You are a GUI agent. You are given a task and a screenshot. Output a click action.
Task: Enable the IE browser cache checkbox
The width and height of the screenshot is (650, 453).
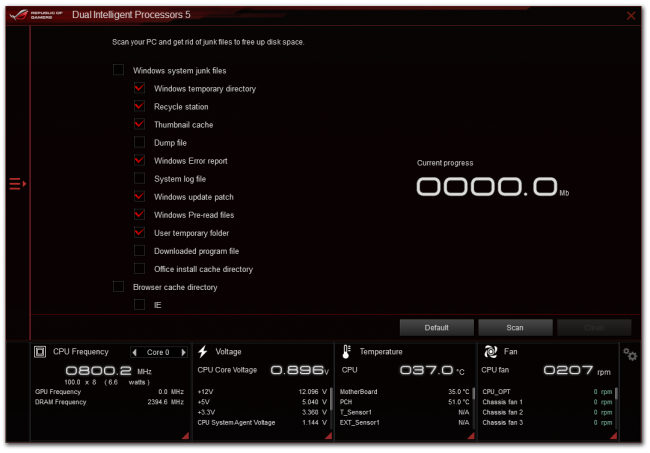point(139,305)
